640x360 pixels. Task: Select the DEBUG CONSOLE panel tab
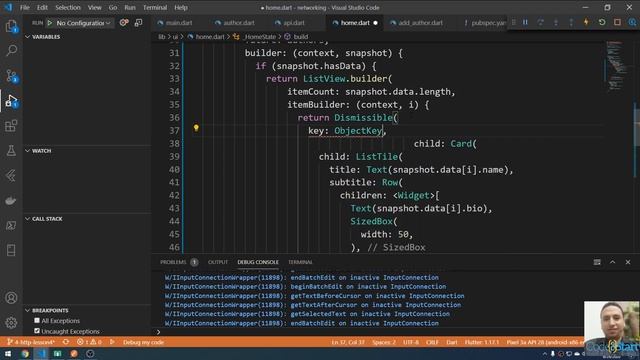pyautogui.click(x=258, y=262)
